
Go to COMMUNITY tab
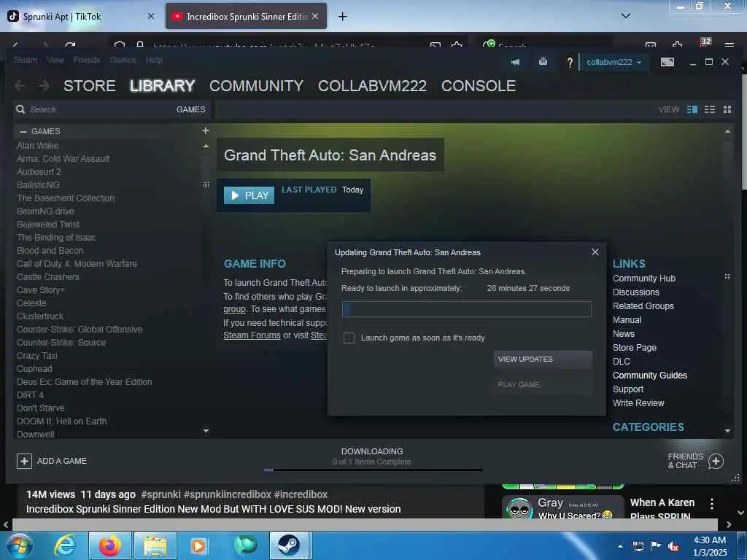pos(256,86)
